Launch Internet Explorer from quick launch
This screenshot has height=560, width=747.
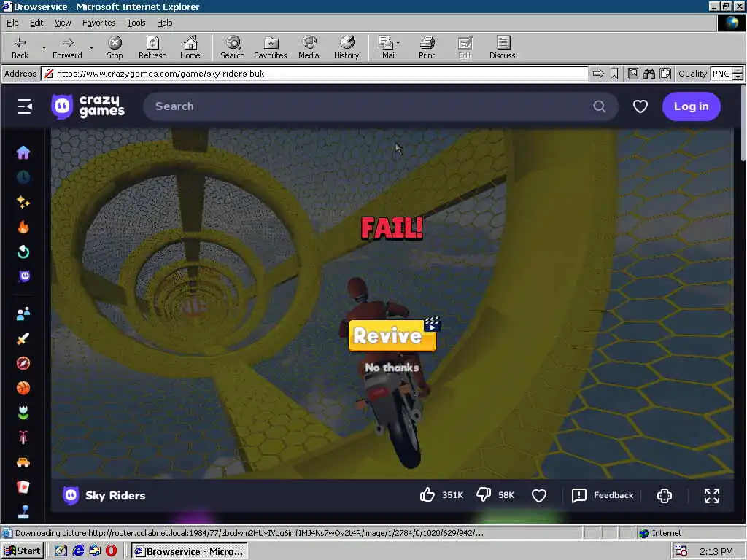pos(78,551)
